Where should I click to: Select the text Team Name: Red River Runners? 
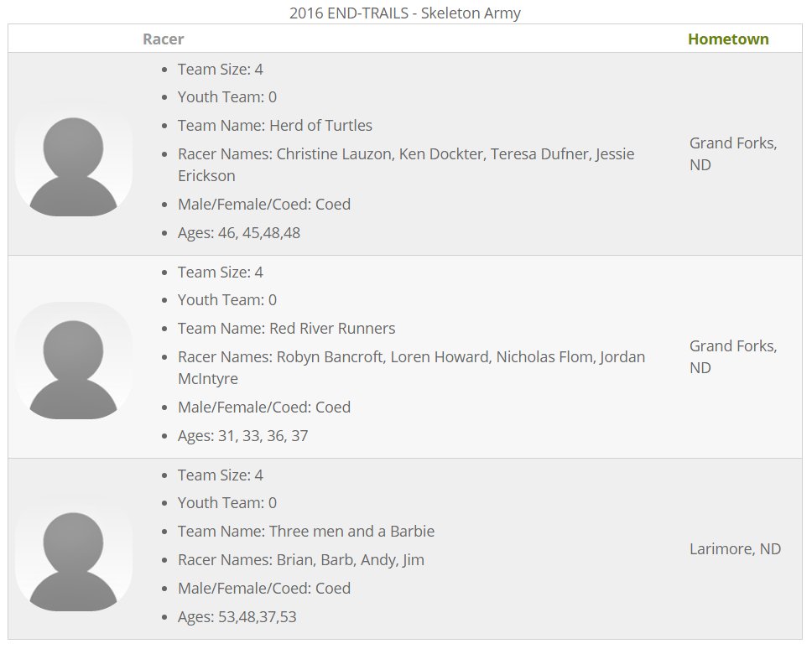pyautogui.click(x=286, y=328)
